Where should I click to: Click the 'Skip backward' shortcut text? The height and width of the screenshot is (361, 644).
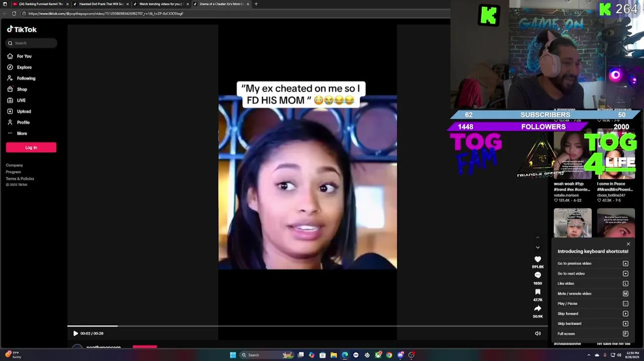click(569, 323)
